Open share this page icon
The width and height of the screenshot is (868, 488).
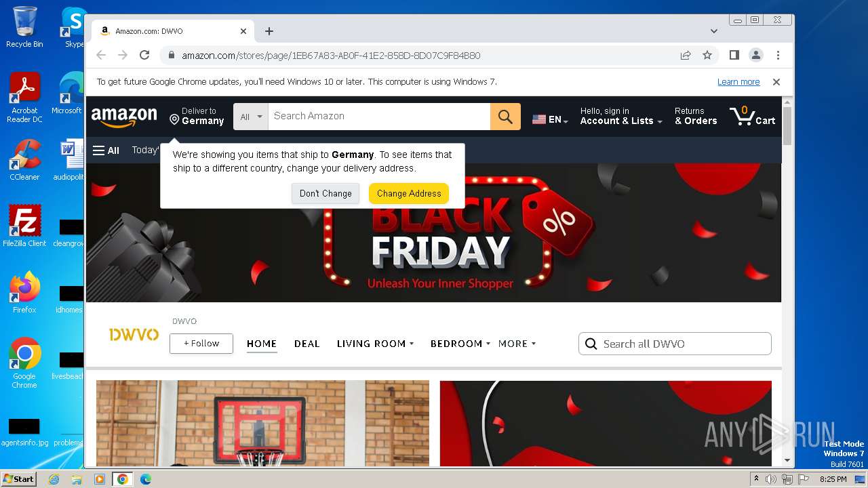click(686, 55)
